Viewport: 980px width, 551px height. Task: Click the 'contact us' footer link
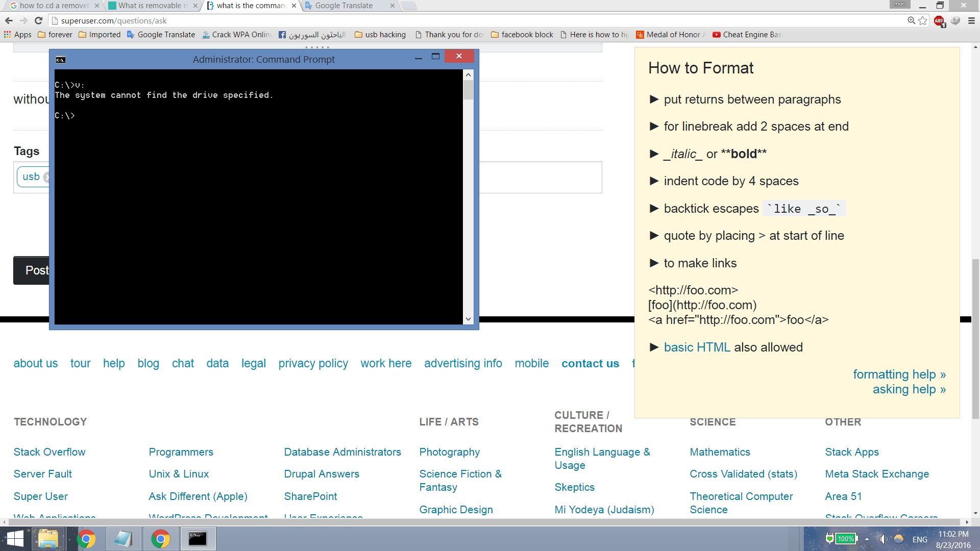coord(590,363)
